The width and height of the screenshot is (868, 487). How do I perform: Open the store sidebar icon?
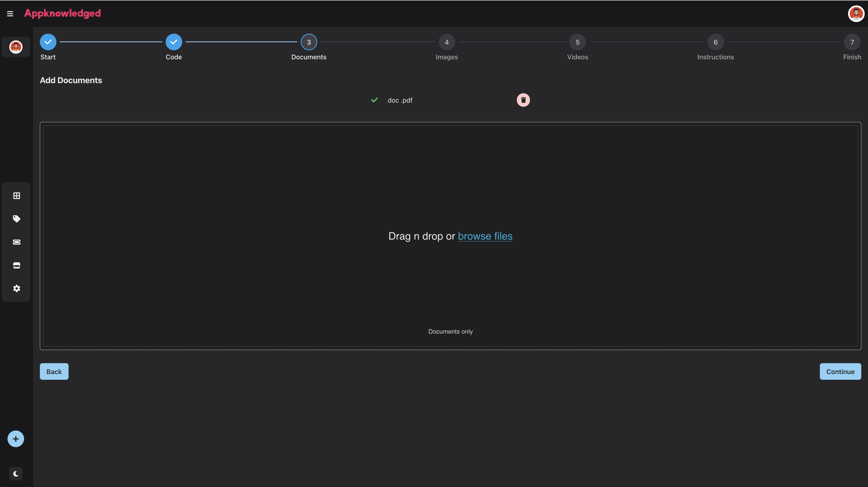[x=17, y=266]
